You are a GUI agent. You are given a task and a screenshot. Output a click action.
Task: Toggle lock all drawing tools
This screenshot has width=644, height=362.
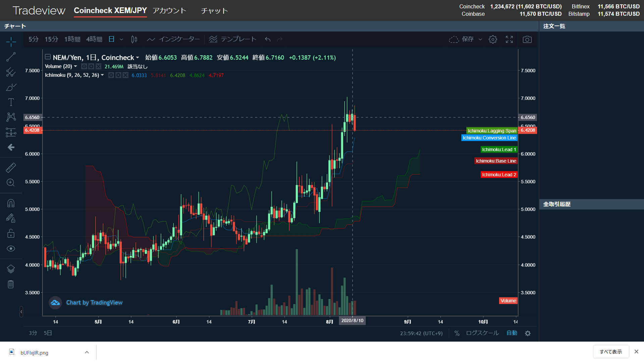pos(11,233)
